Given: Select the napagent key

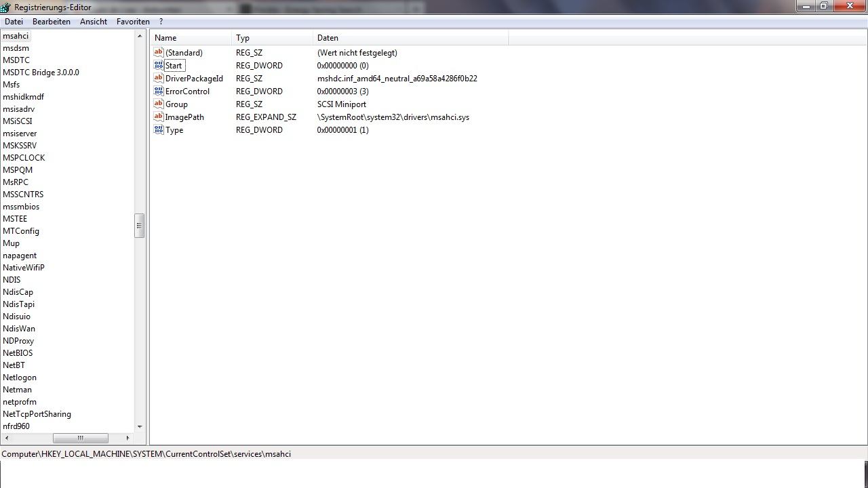Looking at the screenshot, I should [x=20, y=256].
